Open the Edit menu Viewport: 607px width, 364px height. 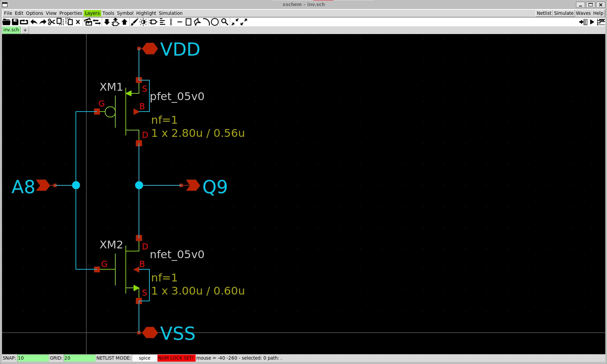click(x=19, y=13)
